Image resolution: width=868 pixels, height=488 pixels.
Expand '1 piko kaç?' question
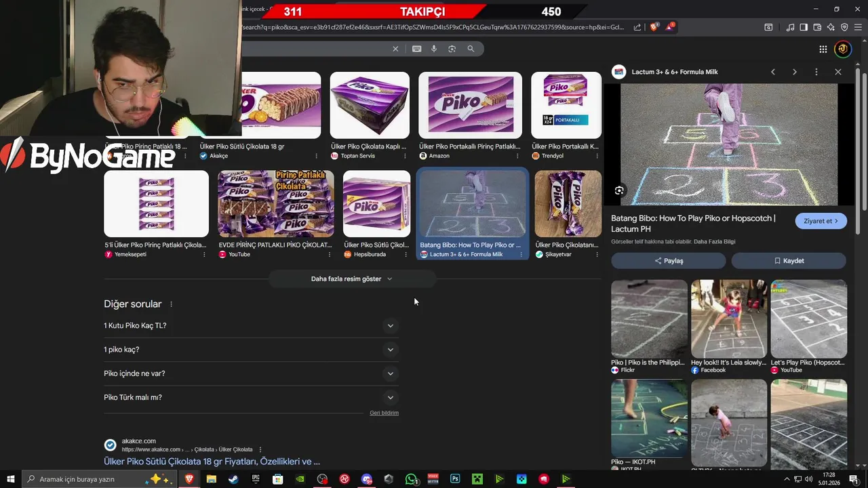coord(251,350)
